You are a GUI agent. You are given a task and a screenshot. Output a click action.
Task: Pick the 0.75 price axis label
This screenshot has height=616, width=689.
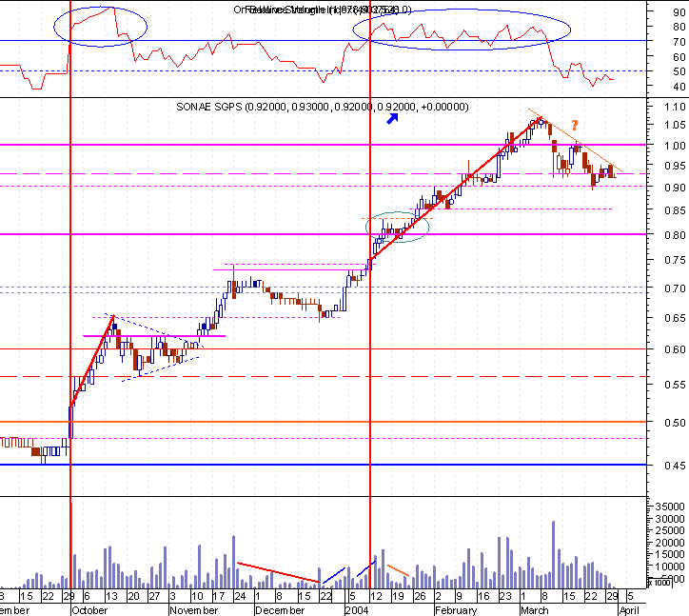(675, 260)
